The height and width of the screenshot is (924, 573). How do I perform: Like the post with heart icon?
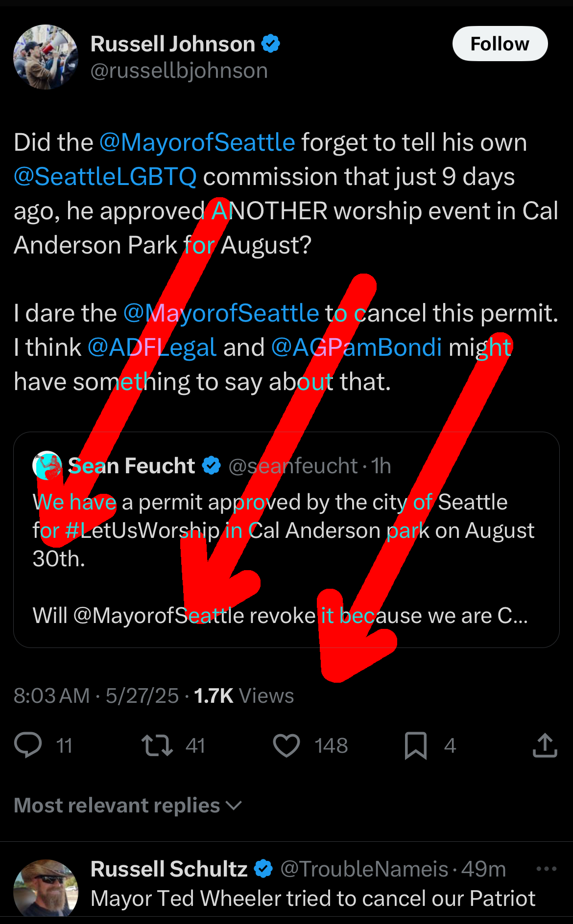(286, 745)
